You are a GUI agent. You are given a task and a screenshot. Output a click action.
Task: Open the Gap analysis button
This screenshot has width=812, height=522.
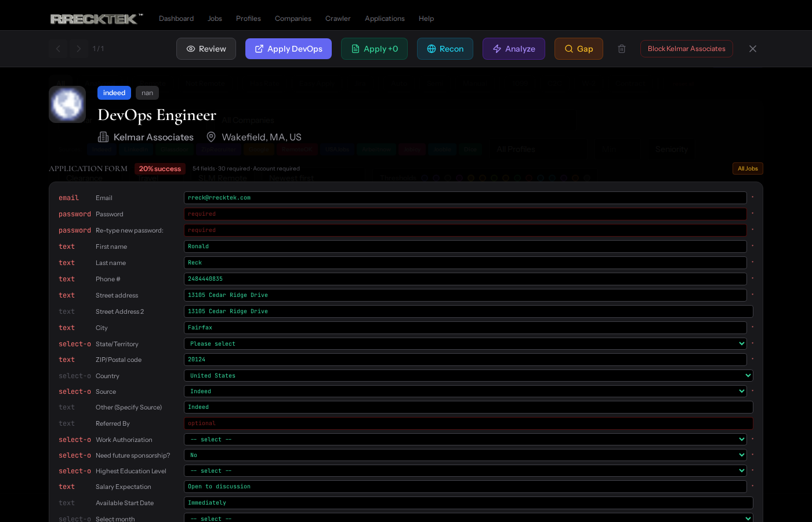578,49
